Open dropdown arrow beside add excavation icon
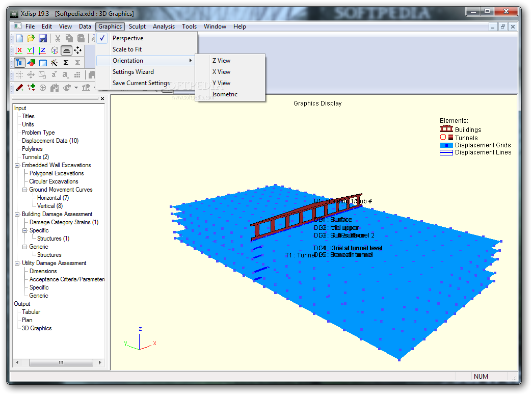This screenshot has width=532, height=395. tap(76, 88)
